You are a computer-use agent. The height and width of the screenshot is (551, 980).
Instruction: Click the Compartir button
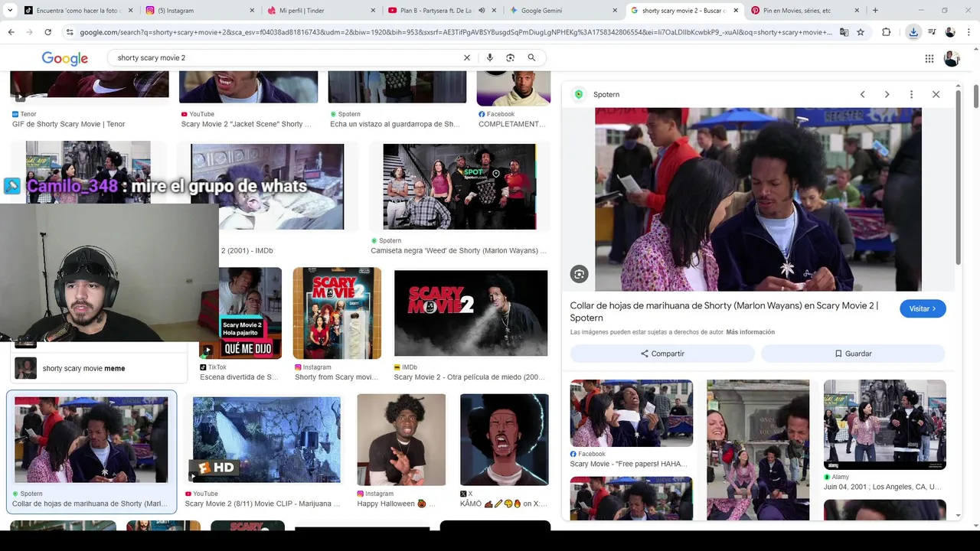(662, 354)
